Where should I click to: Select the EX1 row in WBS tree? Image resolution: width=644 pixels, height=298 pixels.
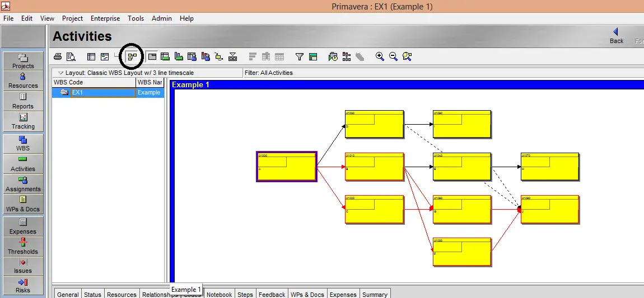coord(108,93)
